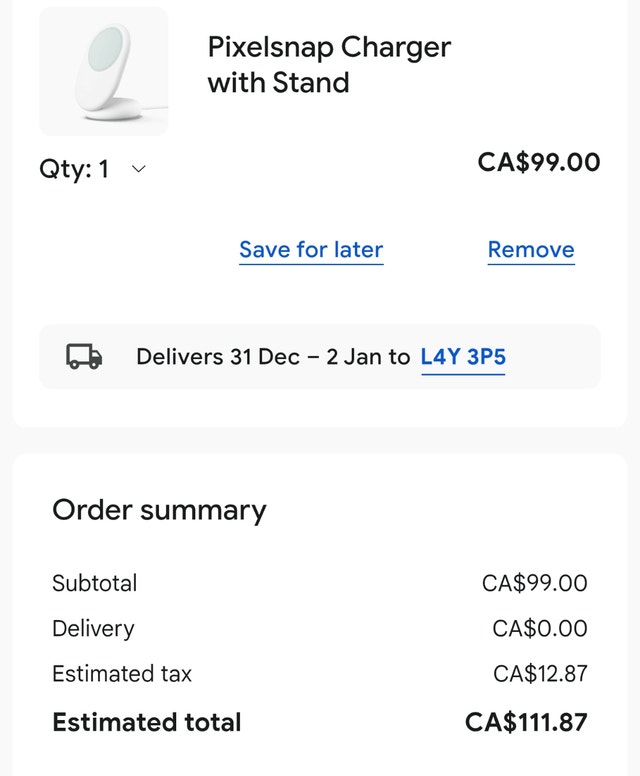Click the Pixelsnap Charger with Stand title
The image size is (640, 776).
329,64
